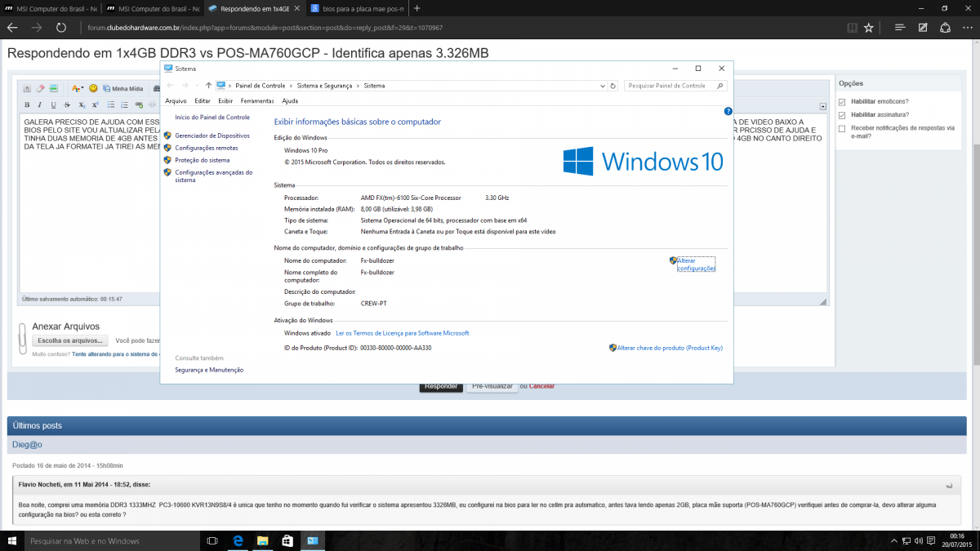Viewport: 980px width, 551px height.
Task: Open the Exibir menu
Action: tap(226, 100)
